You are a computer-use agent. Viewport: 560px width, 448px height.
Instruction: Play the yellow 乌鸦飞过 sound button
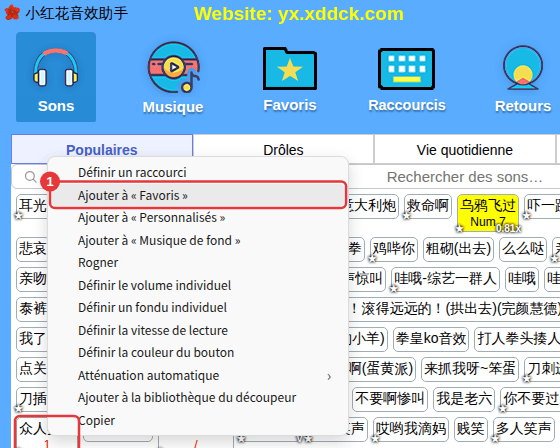point(488,213)
